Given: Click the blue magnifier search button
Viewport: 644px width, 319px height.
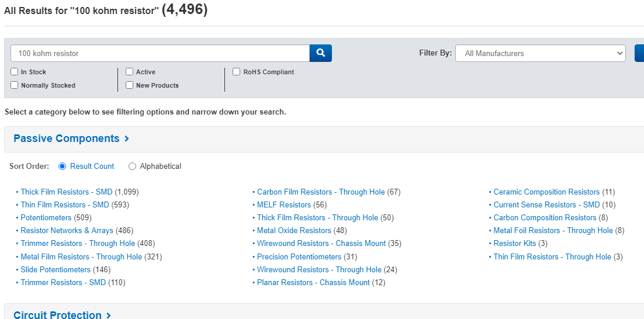Looking at the screenshot, I should coord(320,53).
